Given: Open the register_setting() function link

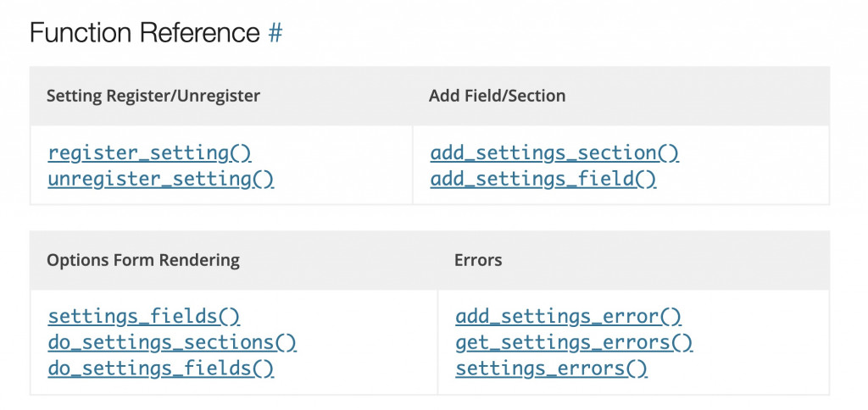Looking at the screenshot, I should (150, 153).
